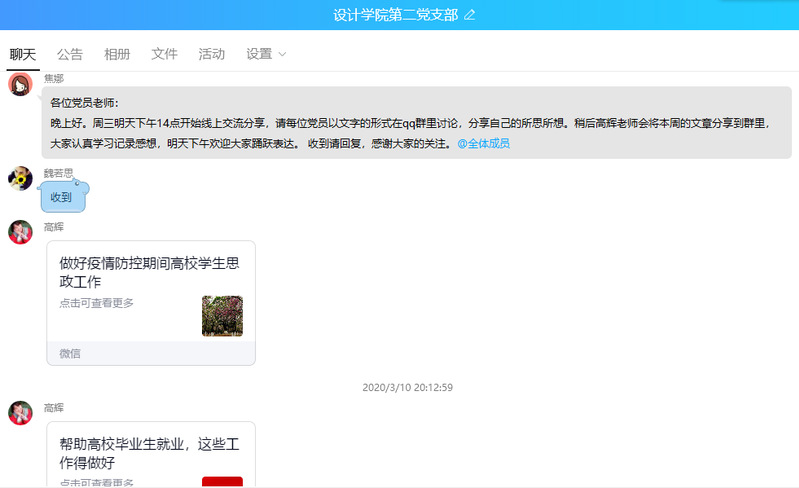Click the 微信 source label on article card
Screen dimensions: 799x488
(70, 353)
